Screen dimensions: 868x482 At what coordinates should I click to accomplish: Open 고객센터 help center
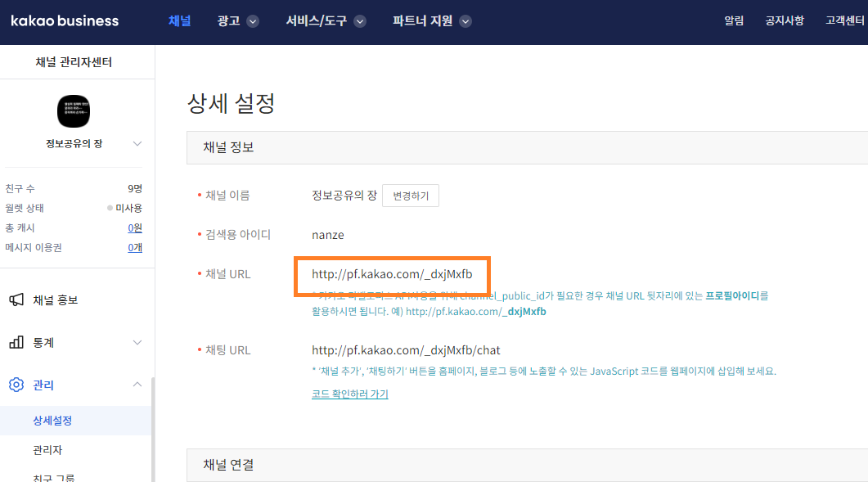[x=845, y=20]
